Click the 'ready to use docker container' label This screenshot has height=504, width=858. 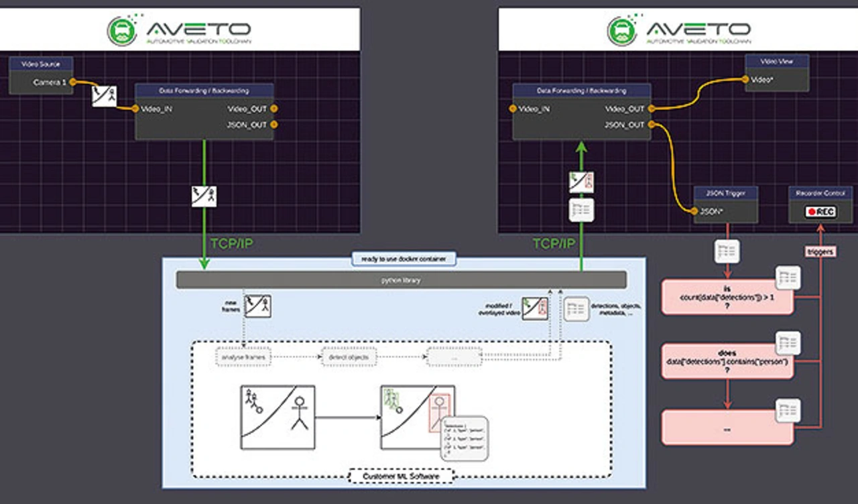coord(404,259)
